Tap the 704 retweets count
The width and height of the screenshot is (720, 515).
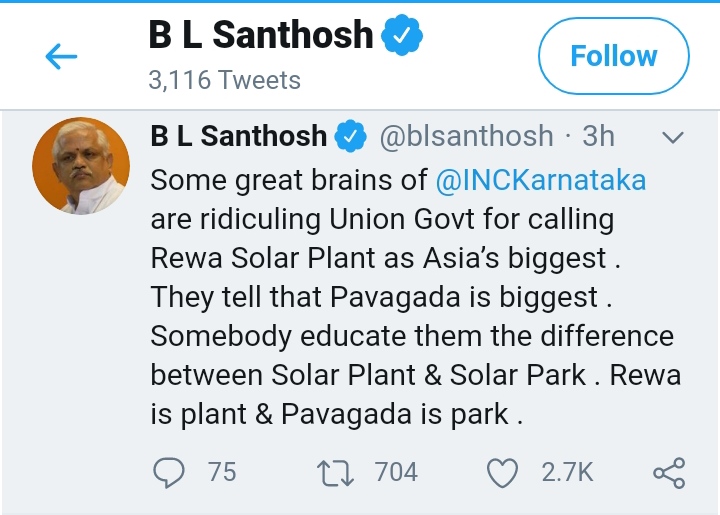click(396, 472)
